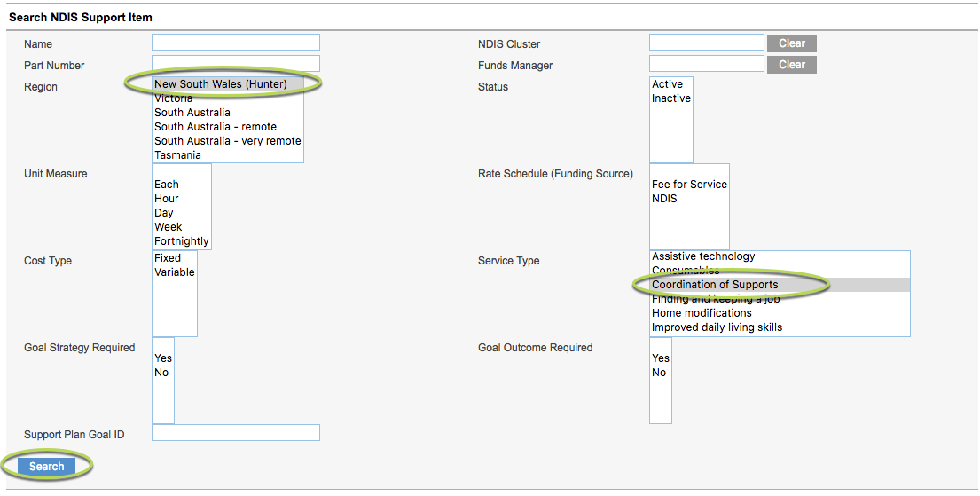Focus the Support Plan Goal ID field

pos(236,432)
